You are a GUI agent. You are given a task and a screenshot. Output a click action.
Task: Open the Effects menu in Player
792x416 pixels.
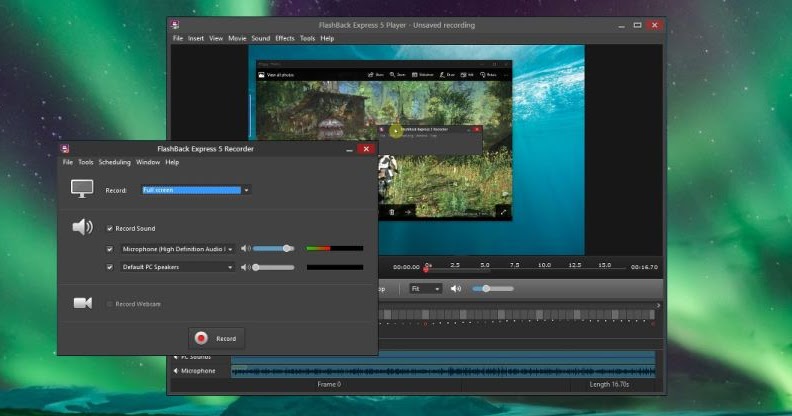tap(285, 38)
